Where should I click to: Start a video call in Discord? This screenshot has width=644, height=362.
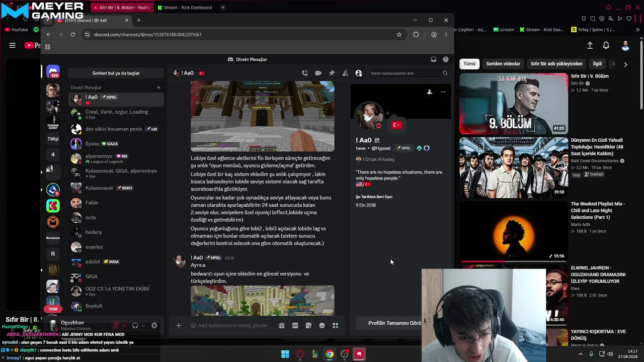(318, 73)
